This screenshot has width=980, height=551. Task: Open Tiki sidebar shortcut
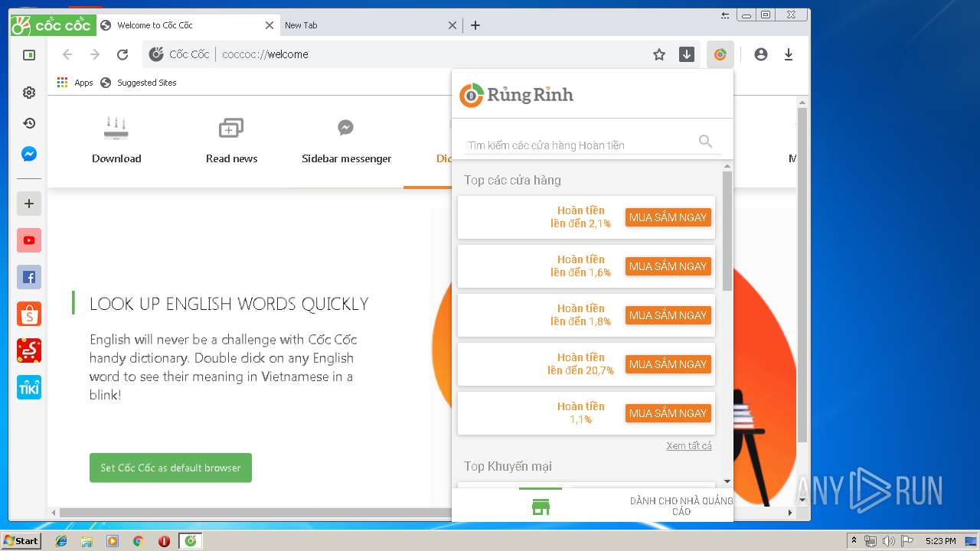(x=29, y=387)
